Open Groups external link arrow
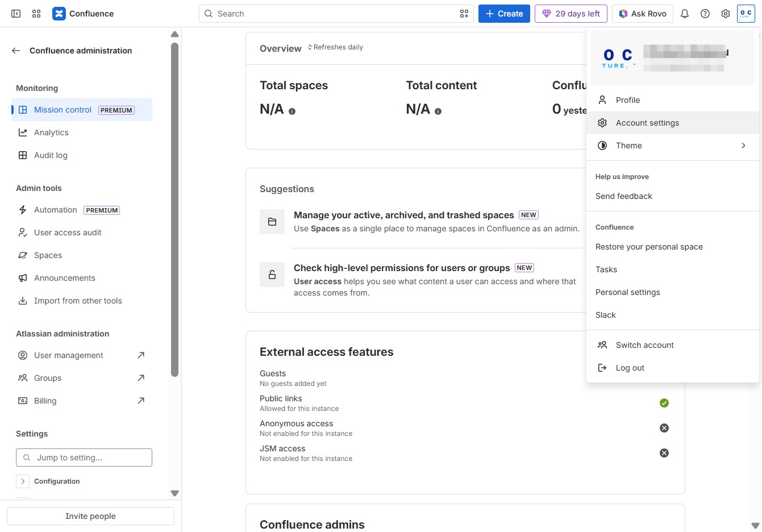The image size is (762, 532). (x=141, y=378)
